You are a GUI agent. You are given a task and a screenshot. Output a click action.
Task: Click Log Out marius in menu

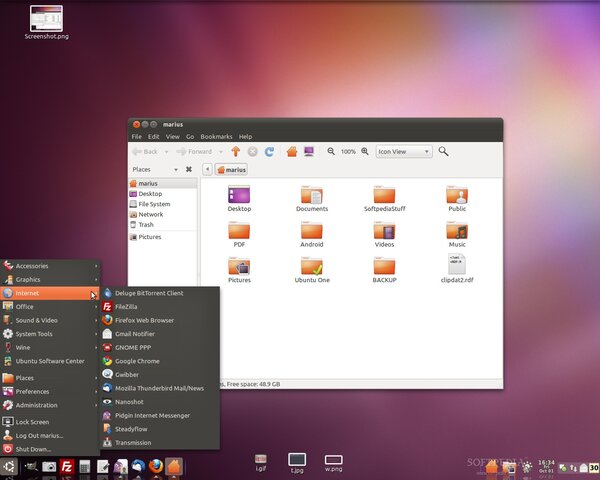[x=50, y=436]
